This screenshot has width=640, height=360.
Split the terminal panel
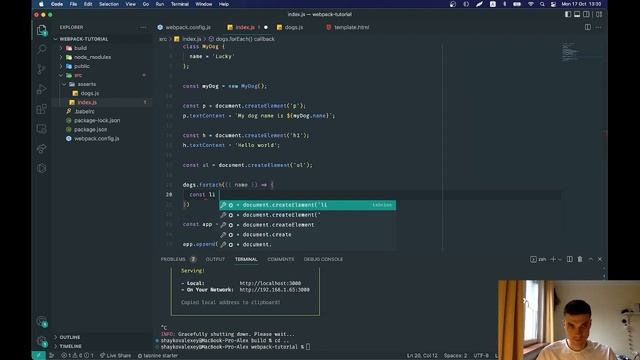570,259
